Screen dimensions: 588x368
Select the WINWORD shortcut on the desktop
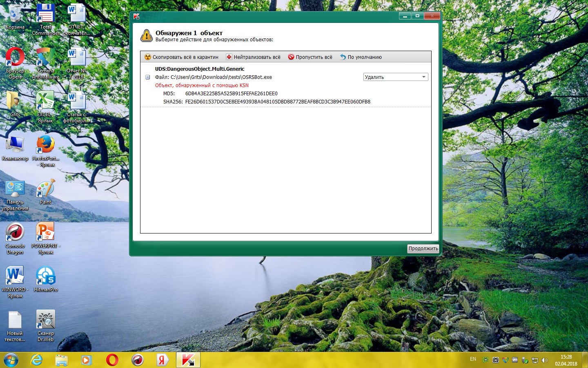15,282
